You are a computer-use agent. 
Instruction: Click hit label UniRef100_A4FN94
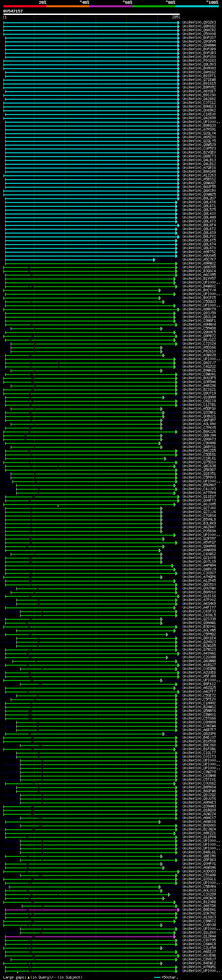click(199, 565)
